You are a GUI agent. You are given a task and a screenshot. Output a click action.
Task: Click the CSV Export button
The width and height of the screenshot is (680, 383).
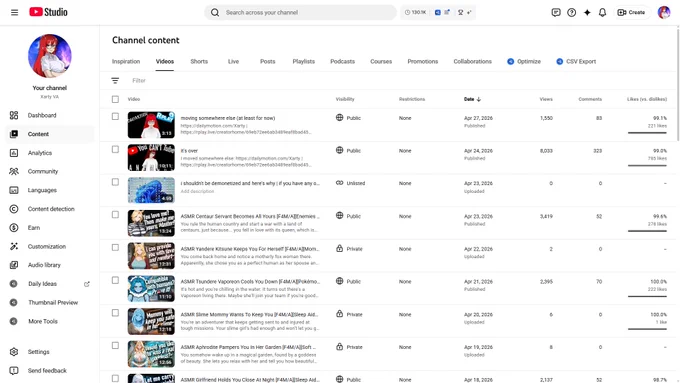(x=576, y=62)
